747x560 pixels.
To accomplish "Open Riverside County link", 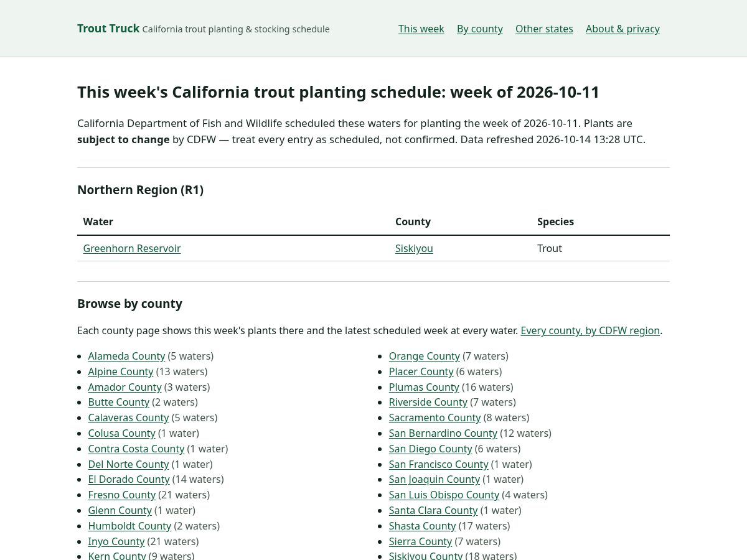I will pyautogui.click(x=428, y=402).
